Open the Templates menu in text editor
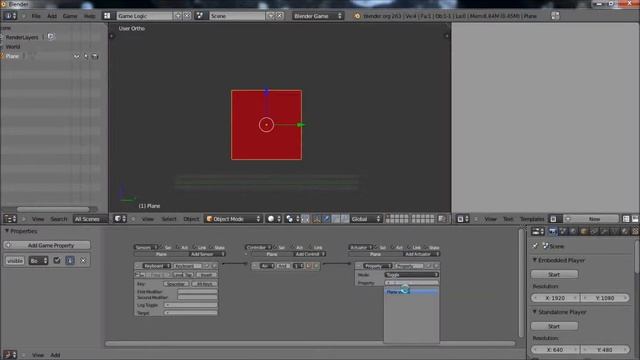This screenshot has height=360, width=640. pyautogui.click(x=532, y=219)
